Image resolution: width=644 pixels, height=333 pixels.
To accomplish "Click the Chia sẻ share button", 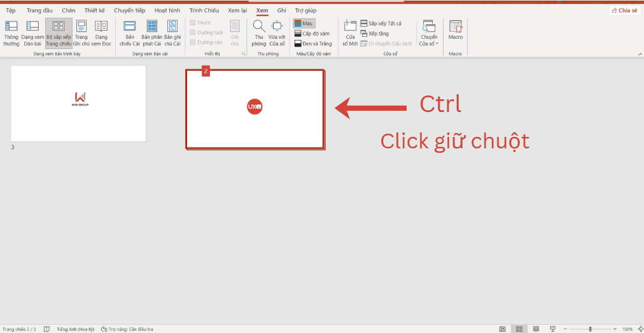I will pos(625,10).
